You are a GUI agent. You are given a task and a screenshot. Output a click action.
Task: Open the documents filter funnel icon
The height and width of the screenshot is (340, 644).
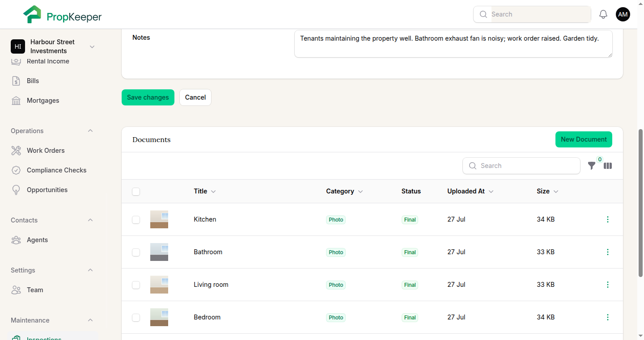click(x=592, y=166)
